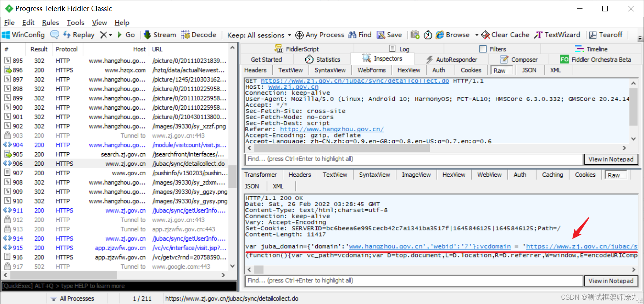
Task: Click the WinConfig toolbar icon
Action: click(x=23, y=35)
